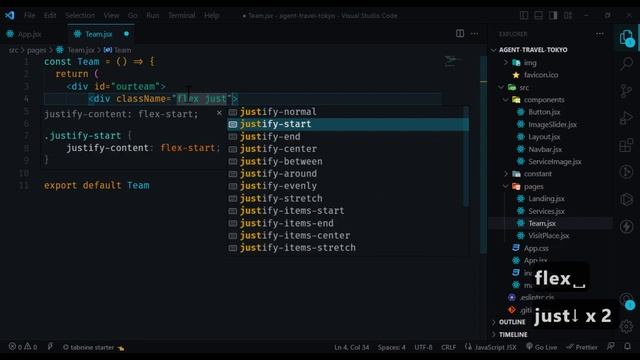Click the Ln 4, Col 34 position indicator
Image resolution: width=640 pixels, height=360 pixels.
pyautogui.click(x=351, y=347)
